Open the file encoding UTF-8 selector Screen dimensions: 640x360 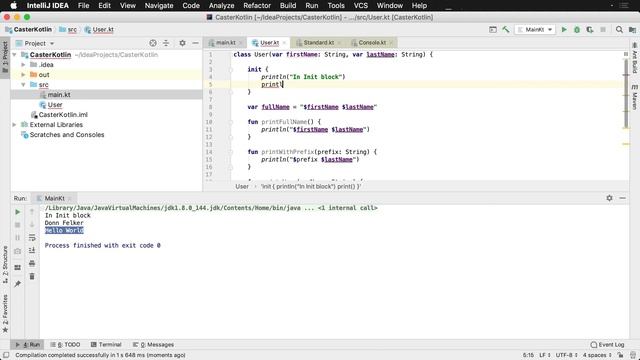(x=567, y=355)
